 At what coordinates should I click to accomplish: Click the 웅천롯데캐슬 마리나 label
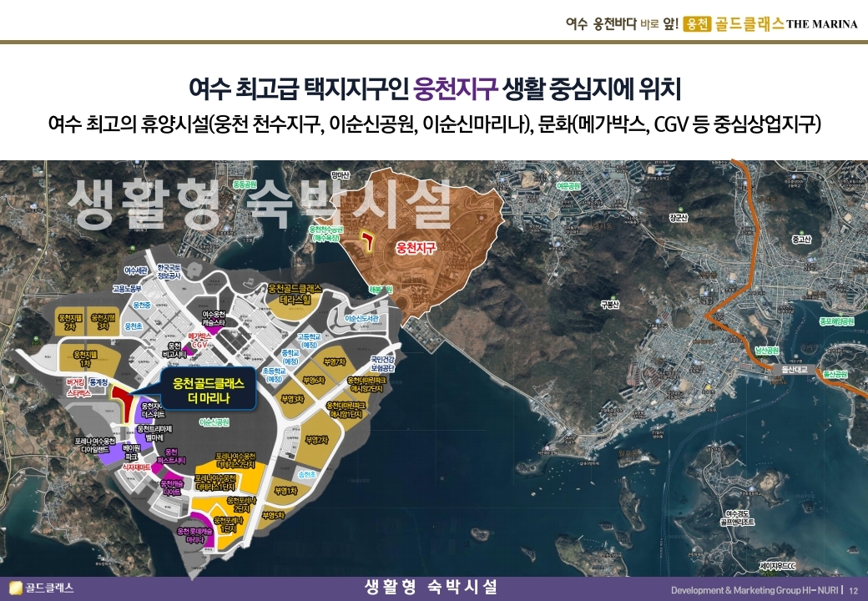194,534
